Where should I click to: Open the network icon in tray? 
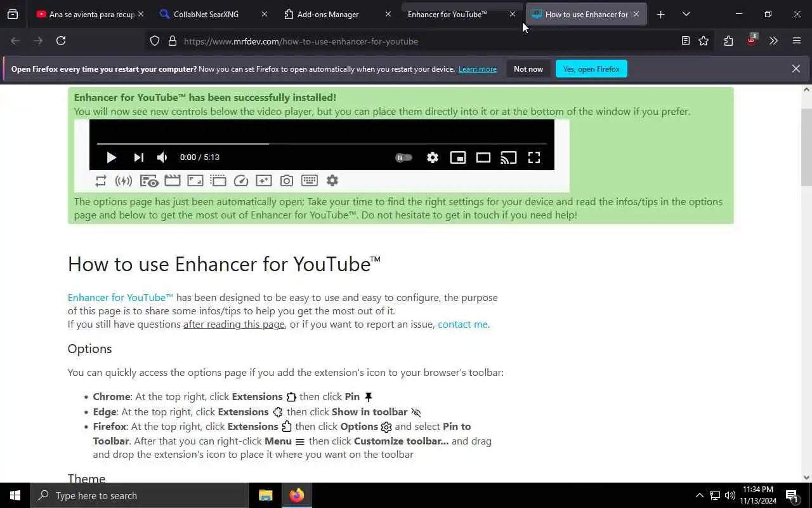[x=714, y=495]
